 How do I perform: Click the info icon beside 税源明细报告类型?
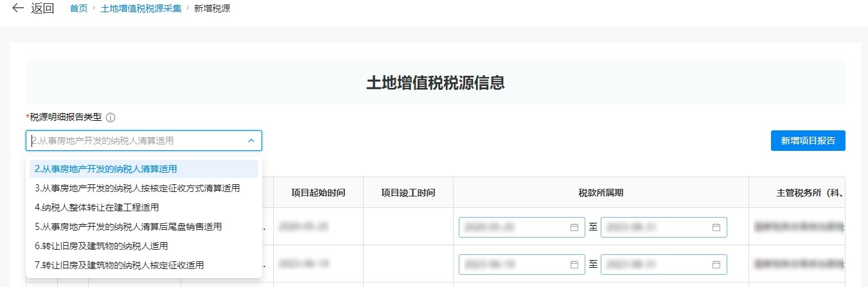click(x=111, y=117)
